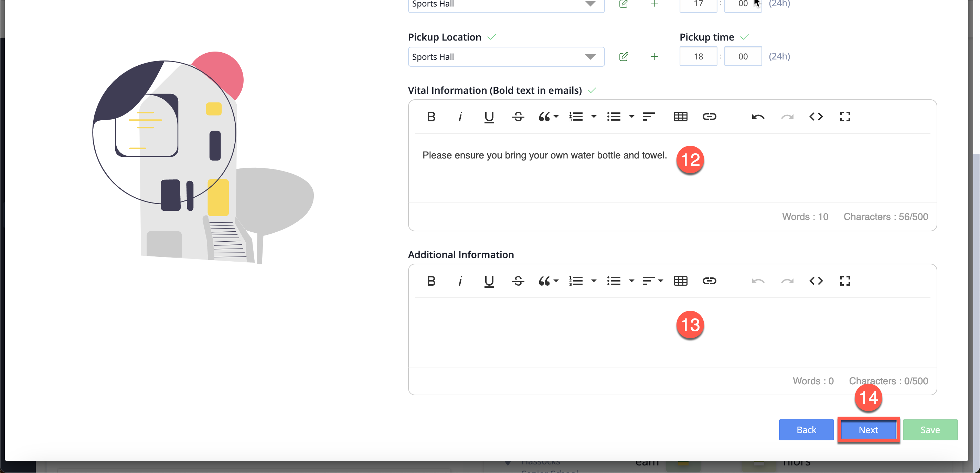This screenshot has height=473, width=980.
Task: Click the Save button
Action: [x=930, y=430]
